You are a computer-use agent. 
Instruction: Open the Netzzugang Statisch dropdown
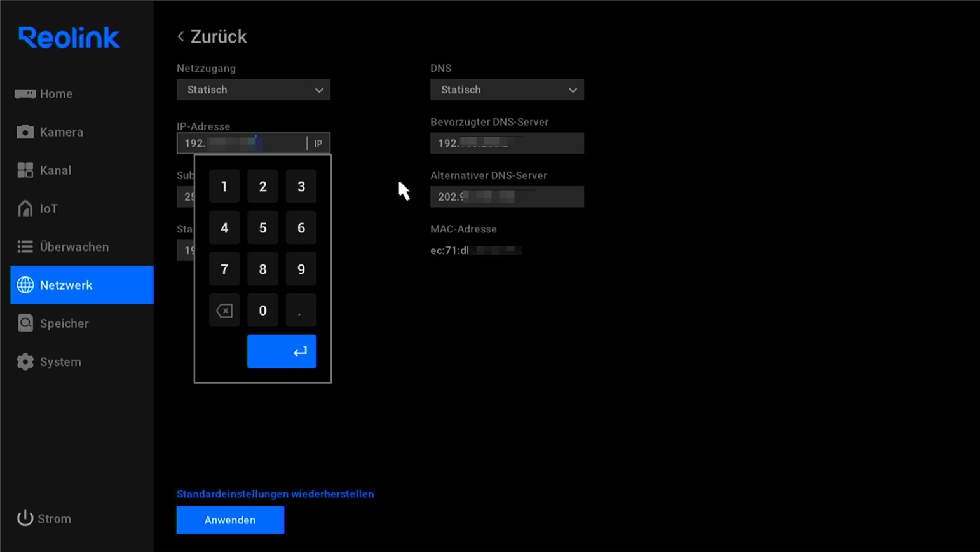pos(254,90)
